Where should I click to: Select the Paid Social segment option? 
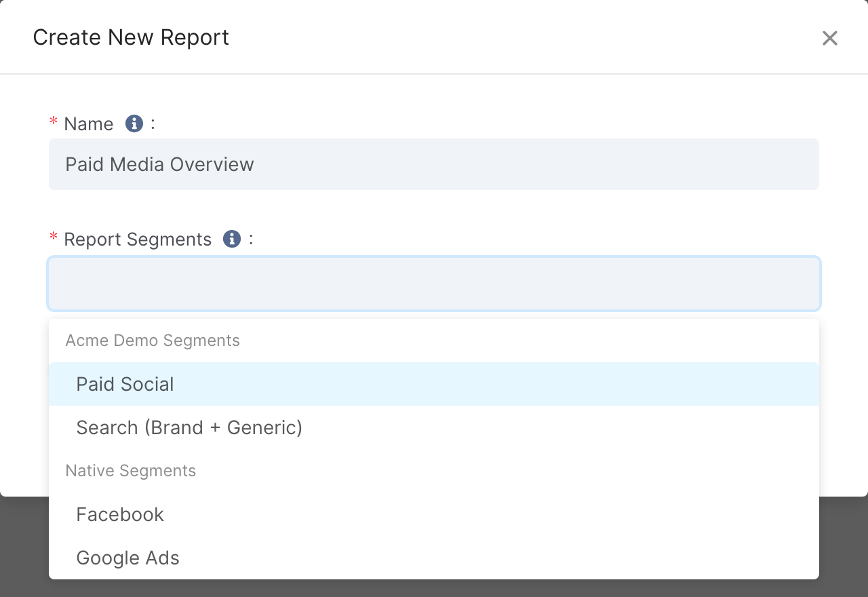434,384
